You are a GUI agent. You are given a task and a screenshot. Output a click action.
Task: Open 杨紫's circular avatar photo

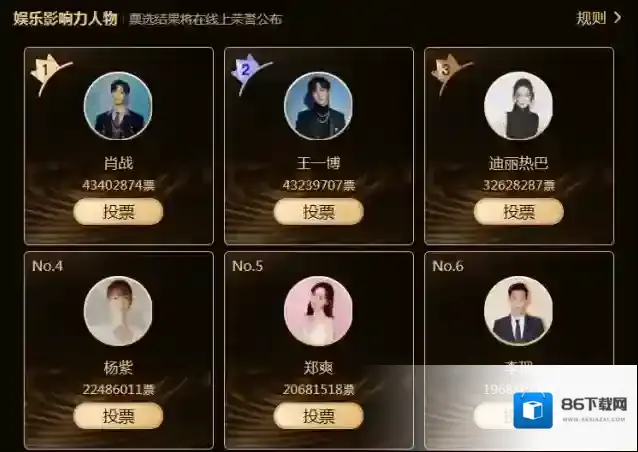[x=118, y=311]
